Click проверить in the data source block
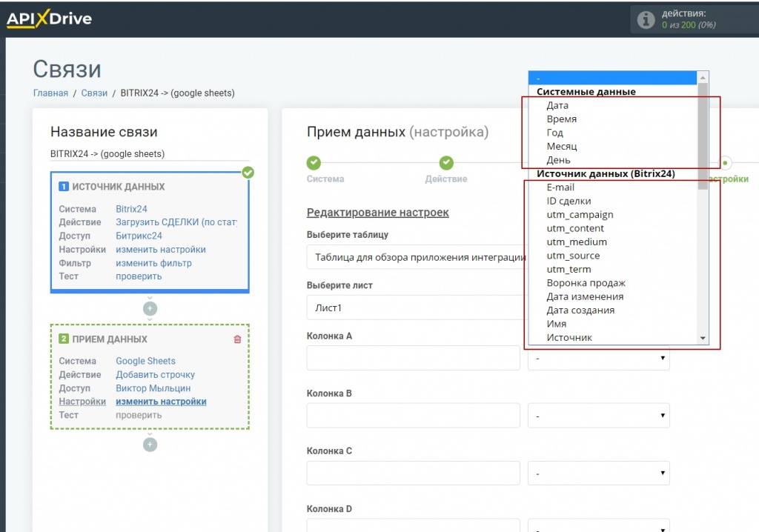The image size is (759, 532). pos(139,276)
